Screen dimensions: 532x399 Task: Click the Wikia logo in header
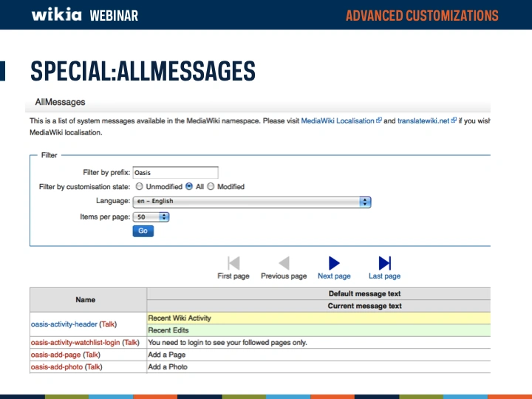tap(56, 15)
